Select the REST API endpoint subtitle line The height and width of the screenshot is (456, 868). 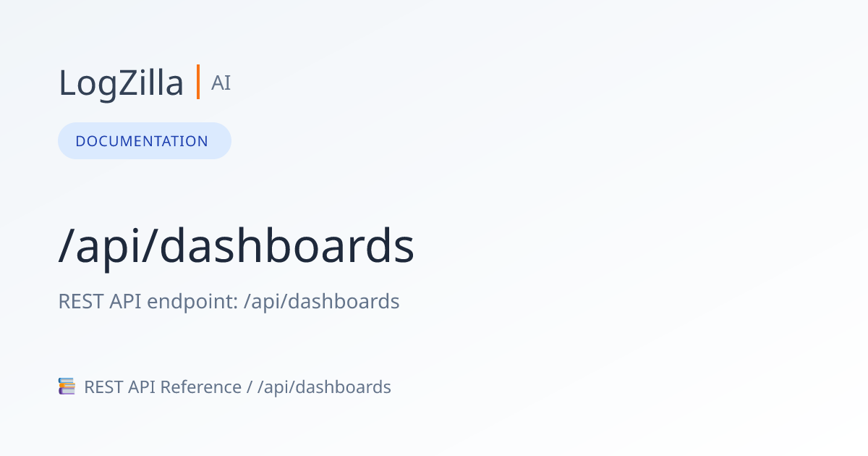(x=229, y=301)
